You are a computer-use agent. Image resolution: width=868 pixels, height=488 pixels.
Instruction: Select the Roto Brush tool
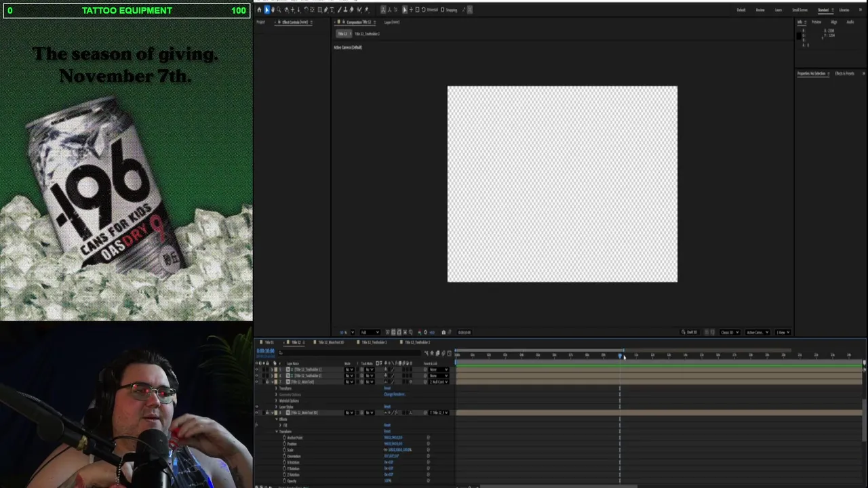[358, 9]
